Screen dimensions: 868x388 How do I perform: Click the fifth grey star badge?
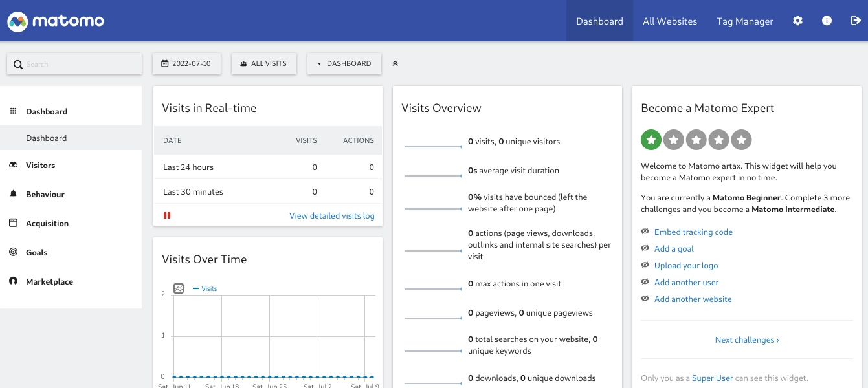[742, 140]
